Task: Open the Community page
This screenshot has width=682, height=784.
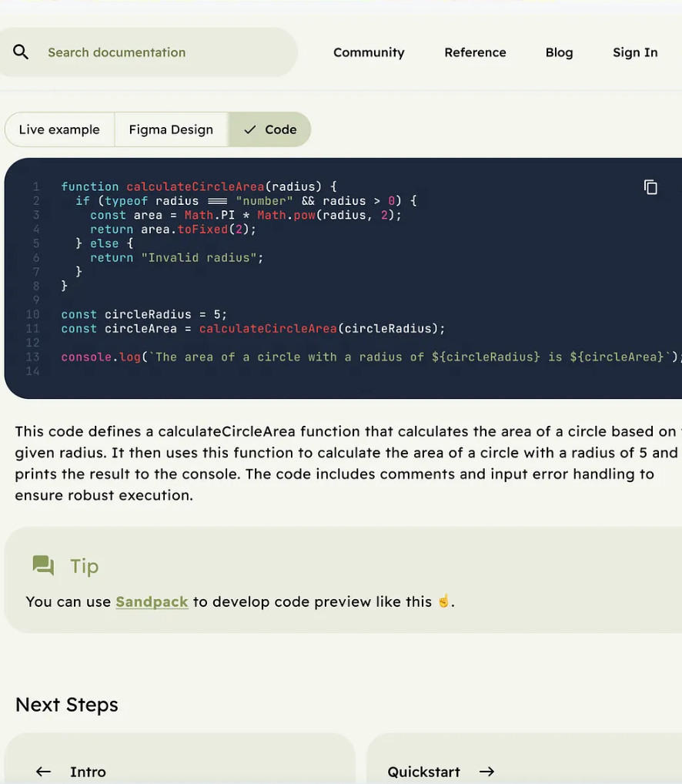Action: click(x=369, y=52)
